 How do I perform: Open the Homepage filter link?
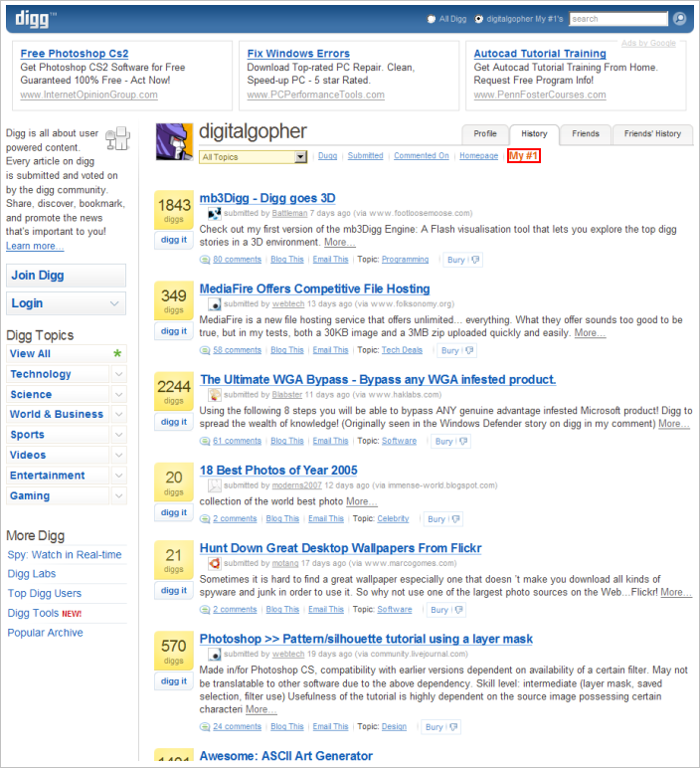tap(478, 156)
